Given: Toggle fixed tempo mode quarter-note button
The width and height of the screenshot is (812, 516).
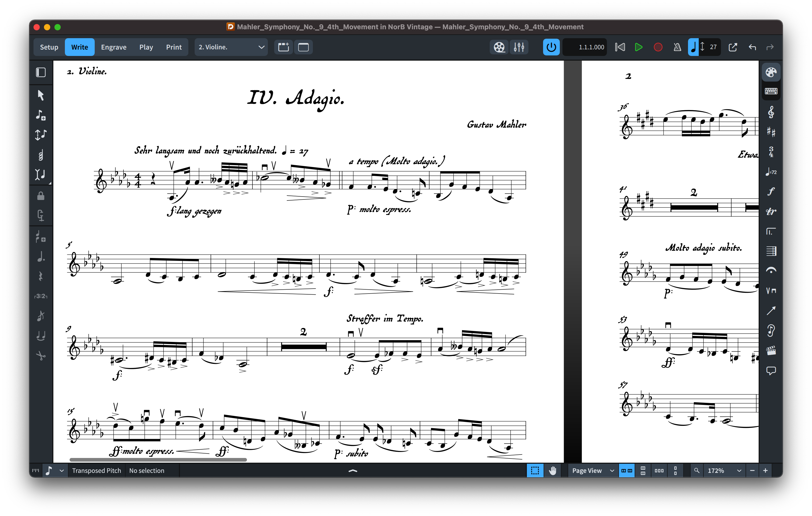Looking at the screenshot, I should 693,47.
